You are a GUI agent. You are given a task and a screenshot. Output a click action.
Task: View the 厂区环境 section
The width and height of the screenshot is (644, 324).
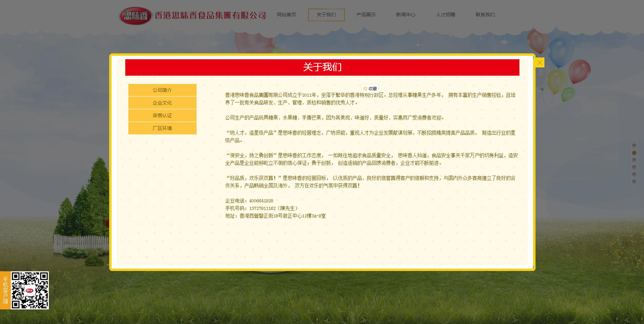coord(162,128)
